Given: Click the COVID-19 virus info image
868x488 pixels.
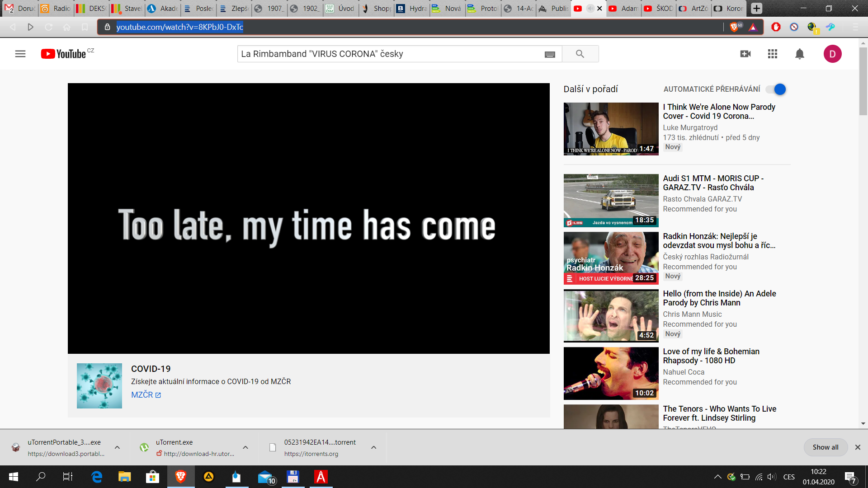Looking at the screenshot, I should click(x=99, y=386).
